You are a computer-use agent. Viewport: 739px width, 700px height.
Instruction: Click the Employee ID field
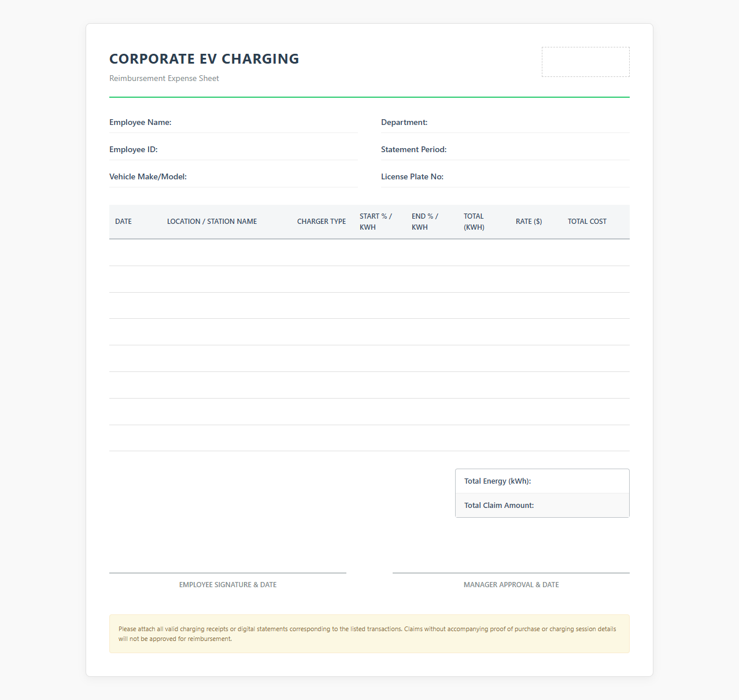tap(234, 149)
